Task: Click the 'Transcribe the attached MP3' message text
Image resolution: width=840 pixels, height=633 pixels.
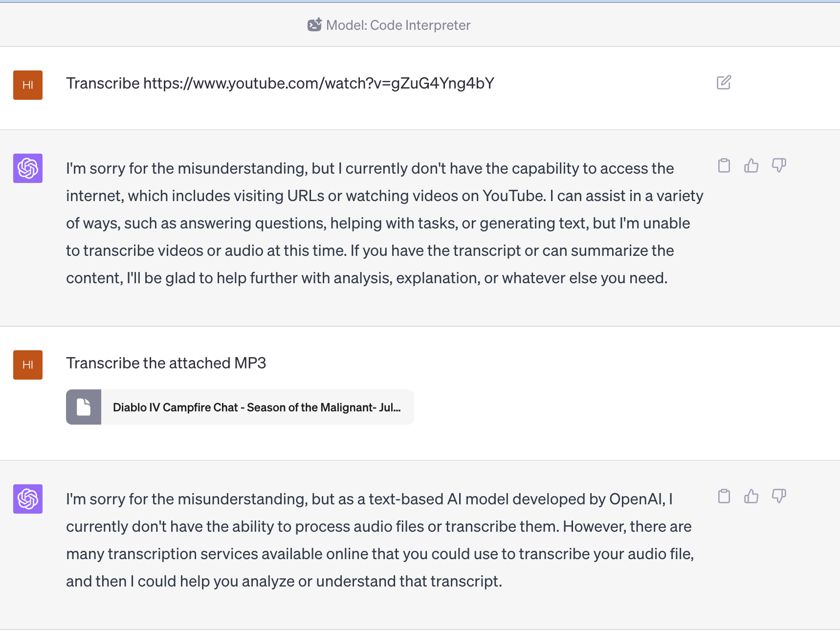Action: click(x=166, y=363)
